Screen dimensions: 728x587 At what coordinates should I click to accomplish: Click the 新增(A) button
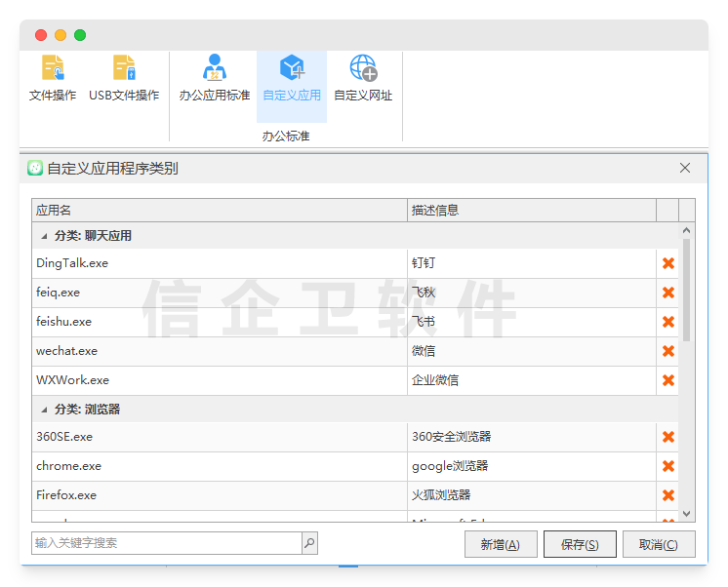coord(501,545)
